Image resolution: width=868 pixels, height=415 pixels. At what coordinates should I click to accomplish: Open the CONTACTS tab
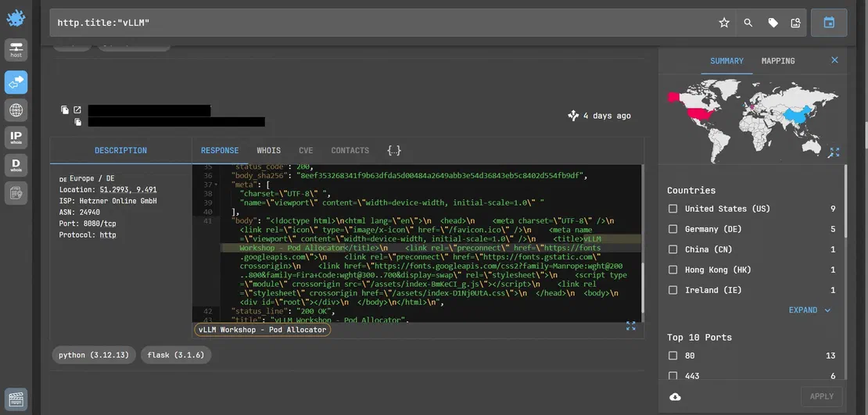350,151
